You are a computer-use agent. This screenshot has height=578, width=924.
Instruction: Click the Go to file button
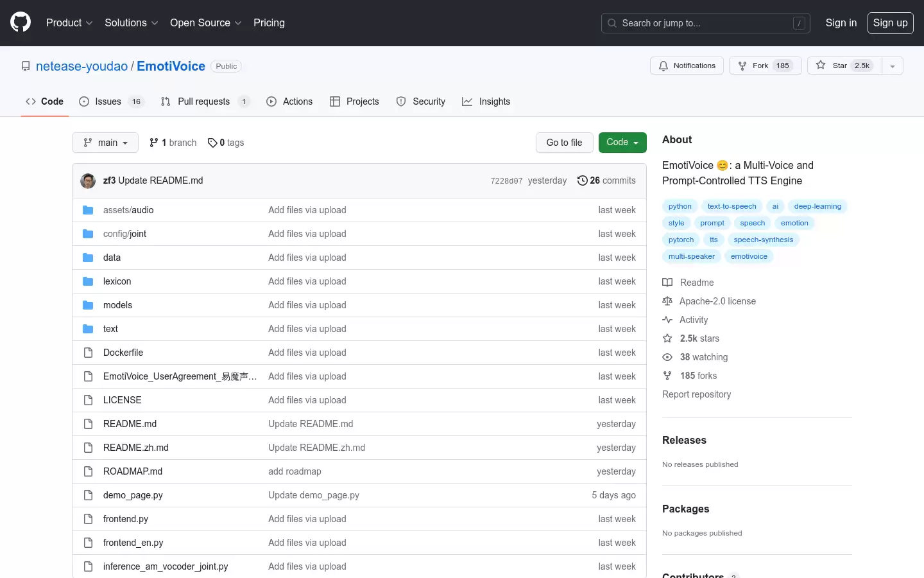tap(564, 143)
